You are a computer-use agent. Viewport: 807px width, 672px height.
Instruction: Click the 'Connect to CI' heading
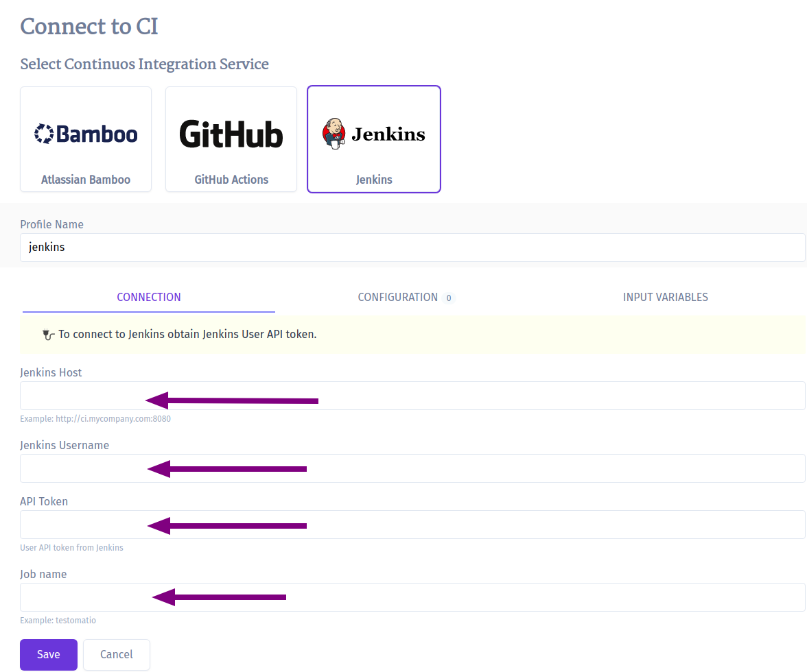(89, 27)
